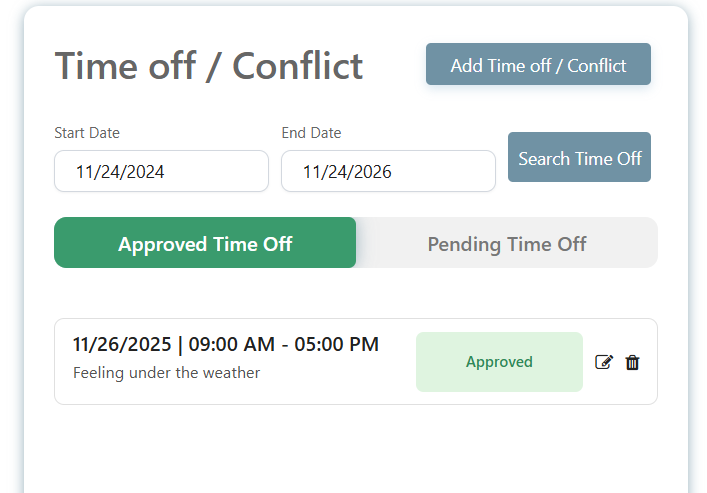The image size is (707, 493).
Task: Click the Time off / Conflict heading
Action: (209, 66)
